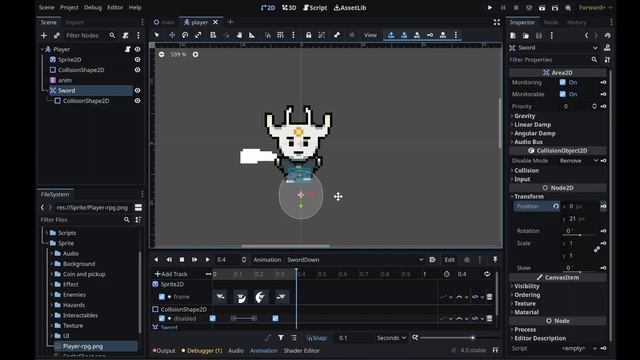
Task: Disable the Monitoring checkbox
Action: [x=563, y=82]
